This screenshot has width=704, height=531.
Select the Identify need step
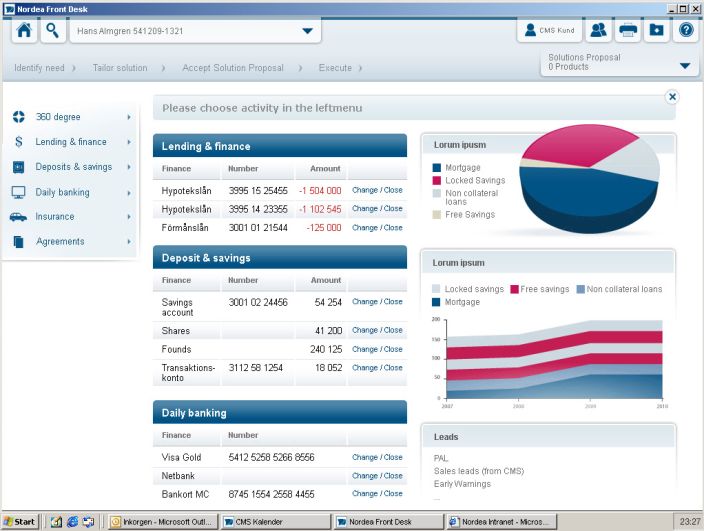click(x=40, y=68)
